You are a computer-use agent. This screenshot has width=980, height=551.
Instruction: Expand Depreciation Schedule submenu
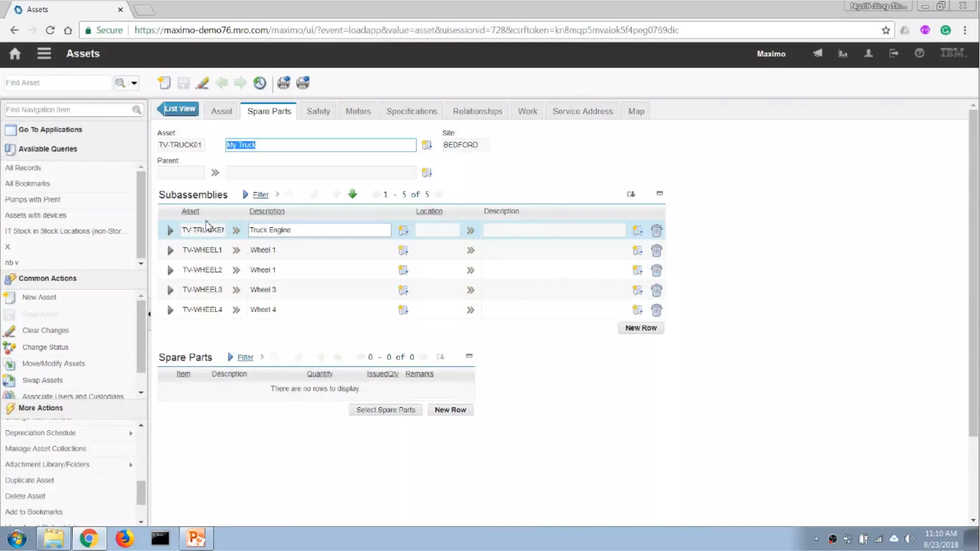(131, 433)
